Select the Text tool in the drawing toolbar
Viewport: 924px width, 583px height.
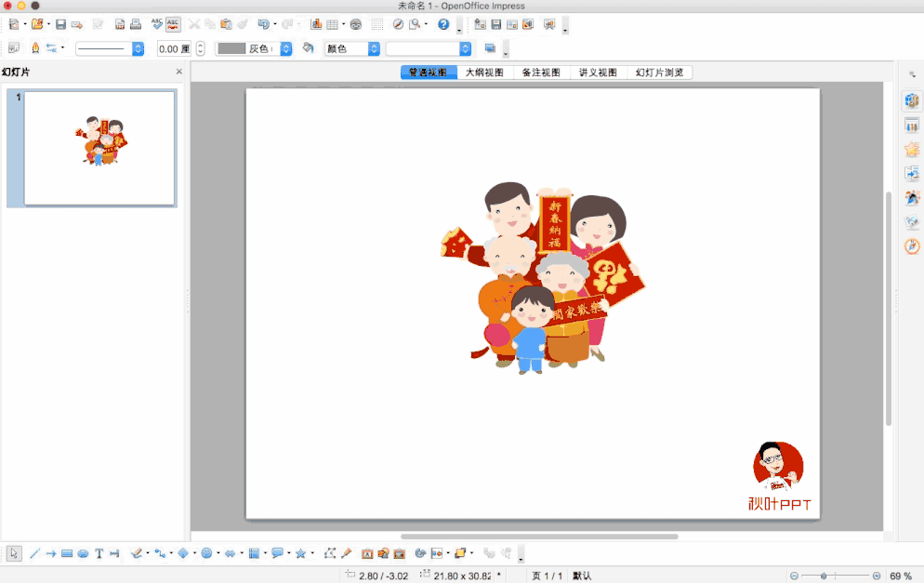tap(99, 552)
